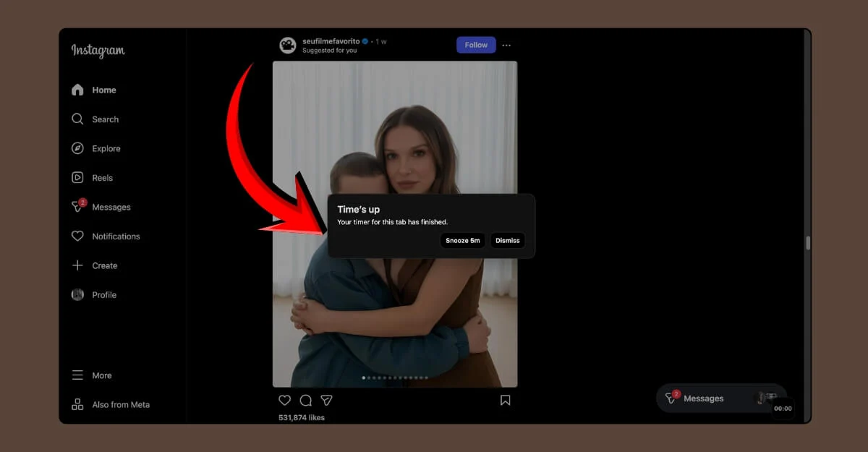Like the post with the heart icon
Viewport: 868px width, 452px height.
coord(284,400)
